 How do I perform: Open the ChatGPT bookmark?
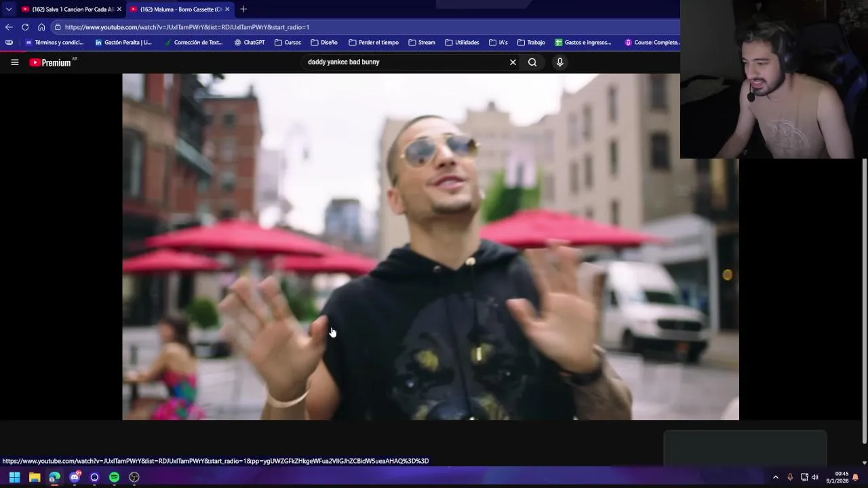click(250, 43)
